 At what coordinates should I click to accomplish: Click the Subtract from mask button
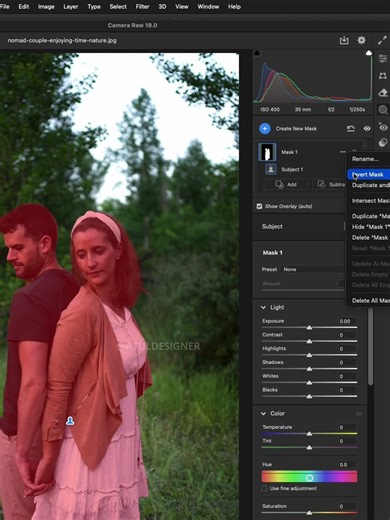(329, 184)
